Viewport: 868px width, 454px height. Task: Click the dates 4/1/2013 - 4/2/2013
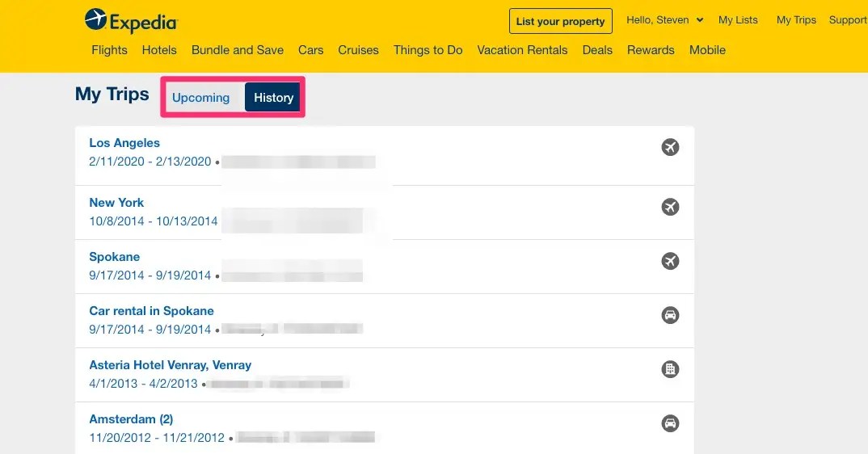pos(143,384)
